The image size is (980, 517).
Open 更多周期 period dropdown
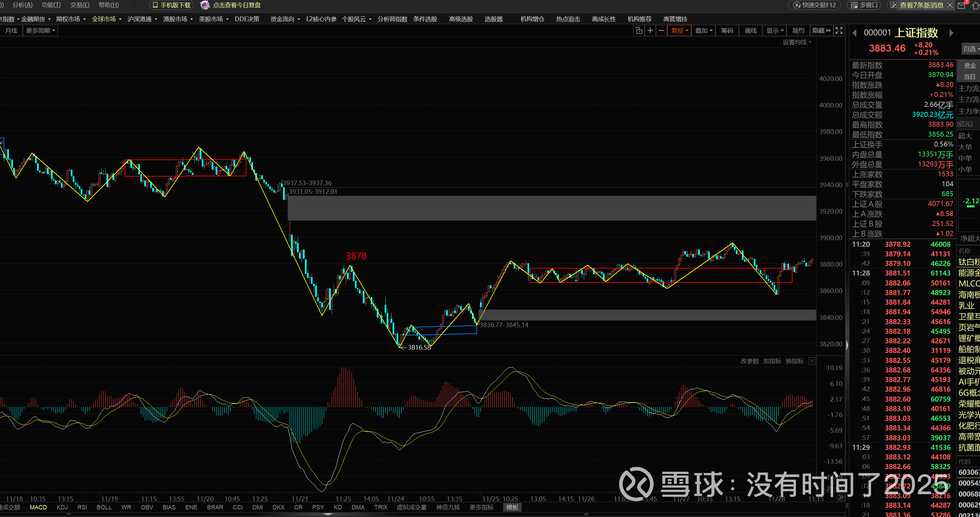[40, 31]
